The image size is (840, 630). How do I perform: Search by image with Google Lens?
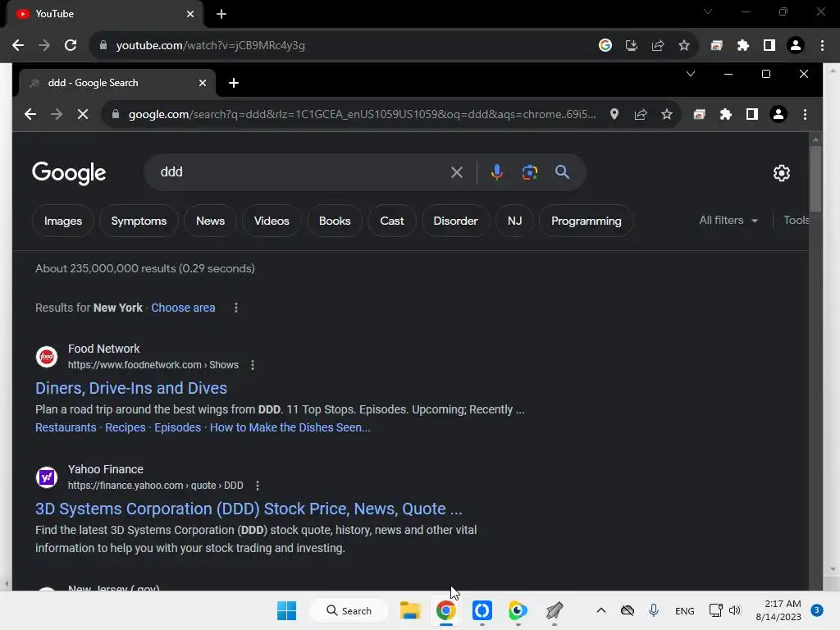[529, 172]
